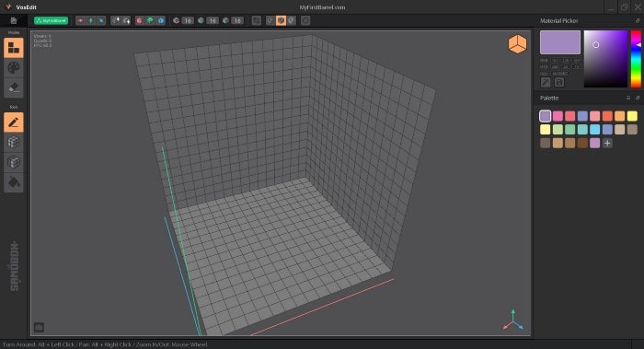Select the lilac swatch in the third row
The width and height of the screenshot is (644, 349).
594,143
